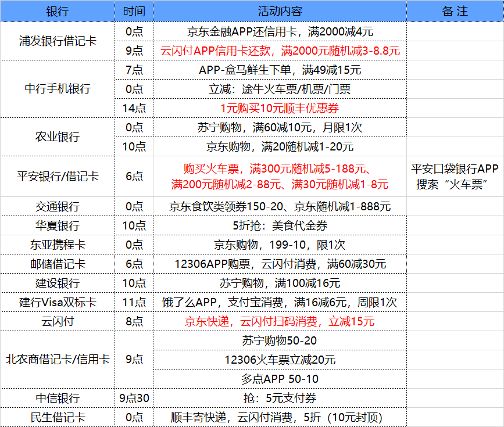
Task: Click the 京东购物 满20随机减1-20元 cell
Action: pyautogui.click(x=280, y=147)
